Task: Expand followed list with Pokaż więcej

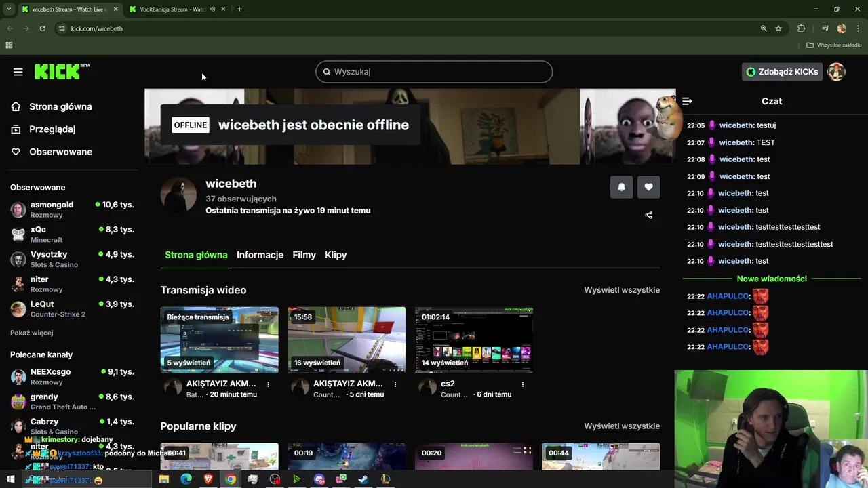Action: pyautogui.click(x=31, y=333)
